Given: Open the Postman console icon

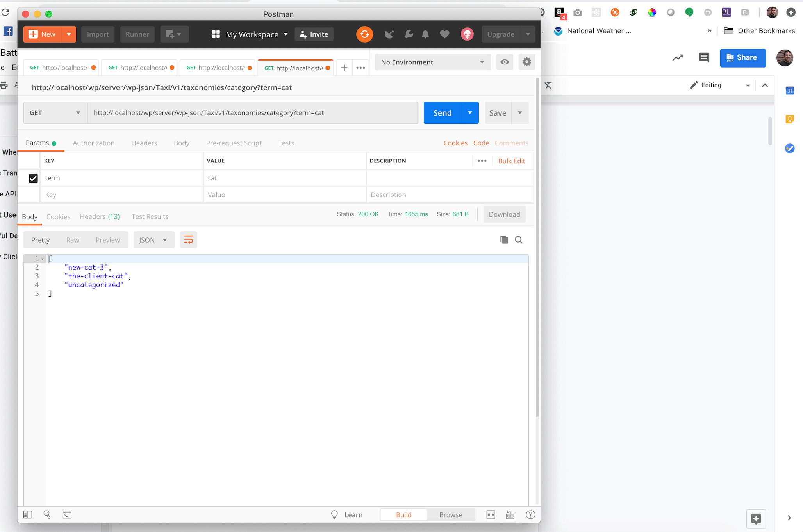Looking at the screenshot, I should pos(67,515).
